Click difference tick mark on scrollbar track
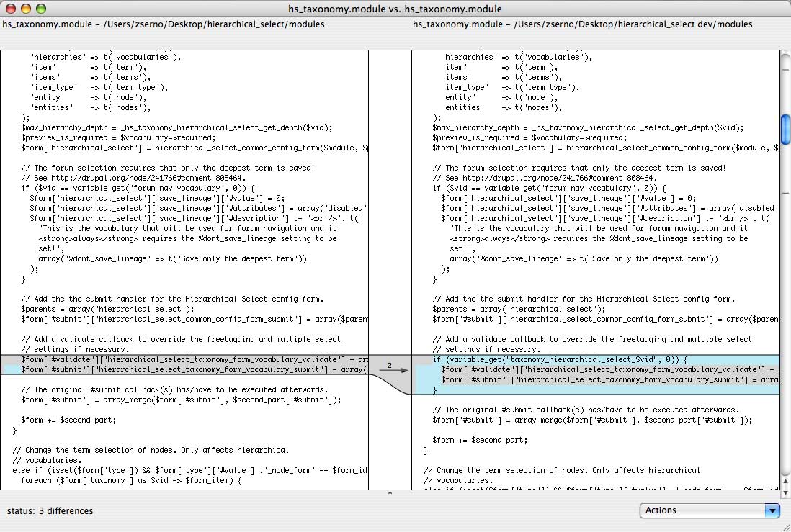This screenshot has width=791, height=532. tap(785, 193)
